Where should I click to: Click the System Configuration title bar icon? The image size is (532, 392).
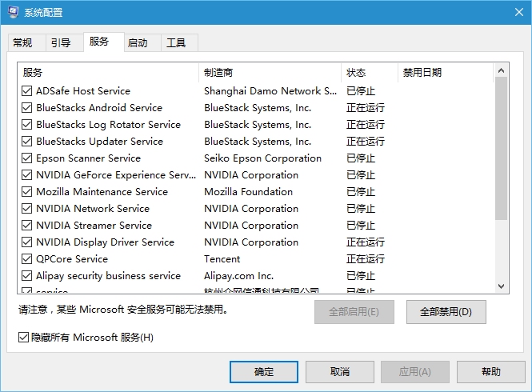click(x=13, y=12)
